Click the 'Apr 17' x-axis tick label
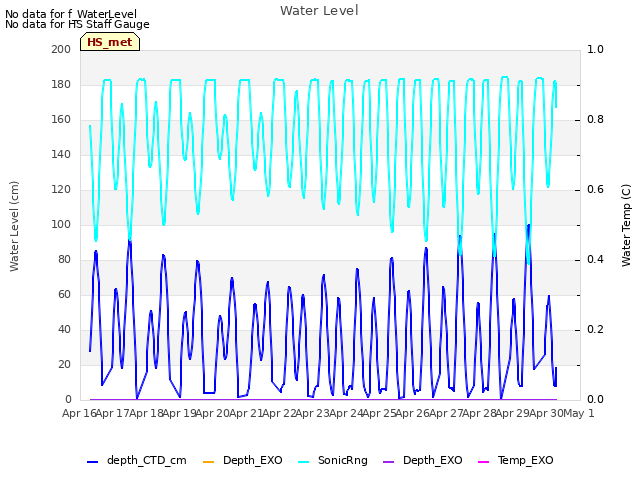Screen dimensions: 640x480 112,413
